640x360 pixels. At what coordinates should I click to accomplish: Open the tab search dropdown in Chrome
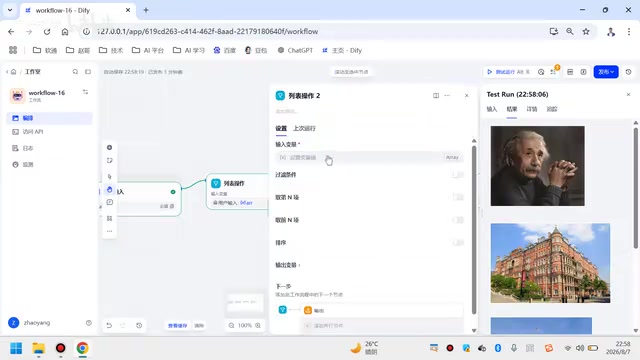(10, 10)
